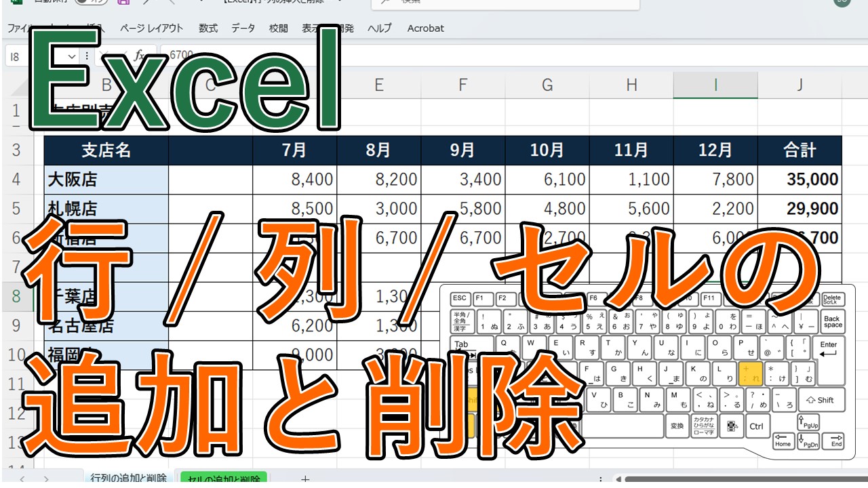Click previous sheet navigation arrow
The height and width of the screenshot is (488, 868).
tap(22, 479)
